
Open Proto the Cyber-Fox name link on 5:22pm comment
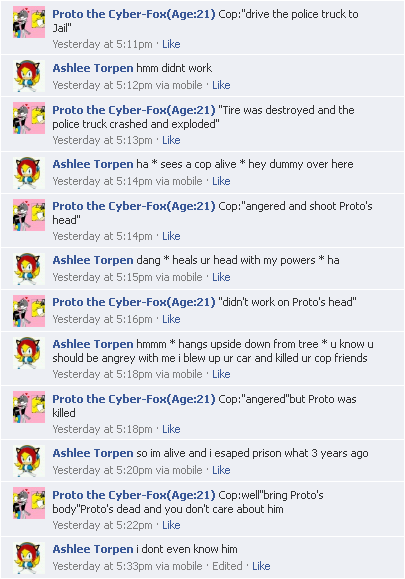[x=134, y=495]
